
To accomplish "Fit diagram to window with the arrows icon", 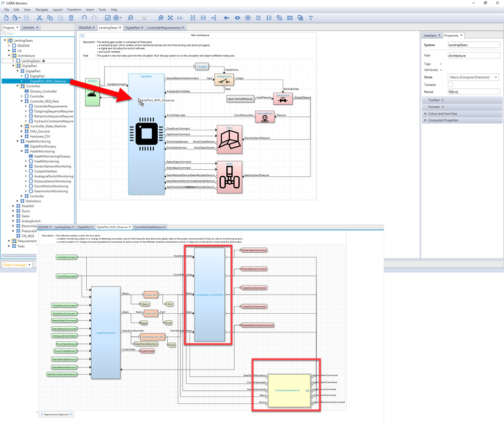I will 170,18.
